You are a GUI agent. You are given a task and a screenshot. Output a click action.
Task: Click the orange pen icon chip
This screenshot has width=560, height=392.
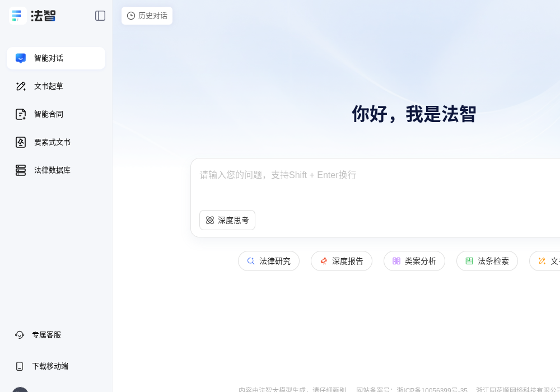542,261
